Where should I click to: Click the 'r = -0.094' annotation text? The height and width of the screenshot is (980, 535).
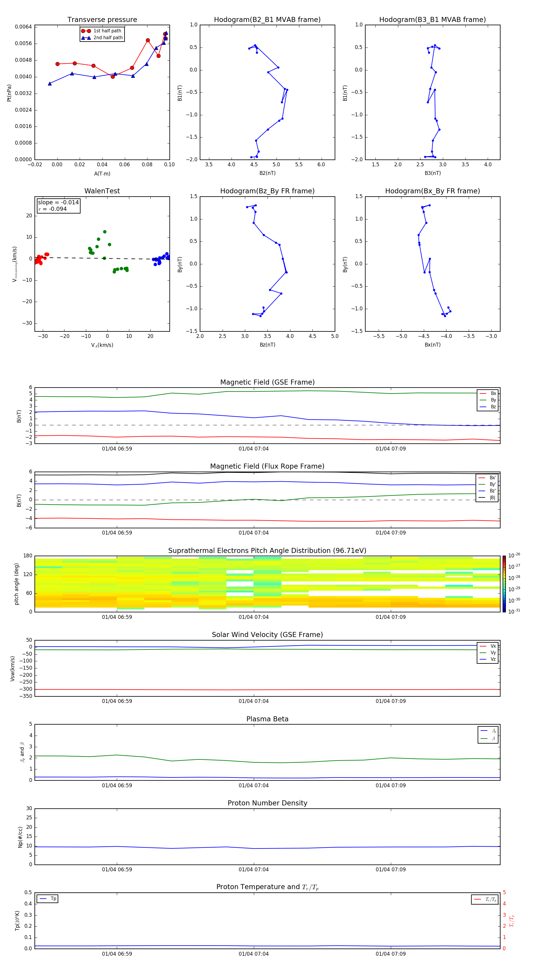pyautogui.click(x=53, y=209)
